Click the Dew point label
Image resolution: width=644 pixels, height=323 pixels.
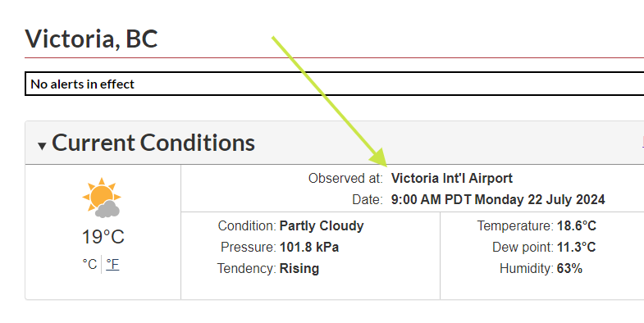(x=523, y=247)
